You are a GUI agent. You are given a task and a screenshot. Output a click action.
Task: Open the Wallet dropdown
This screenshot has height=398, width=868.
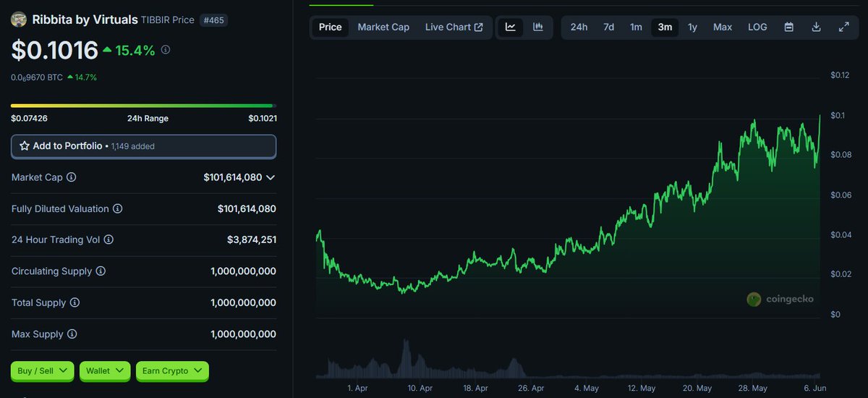pyautogui.click(x=105, y=371)
